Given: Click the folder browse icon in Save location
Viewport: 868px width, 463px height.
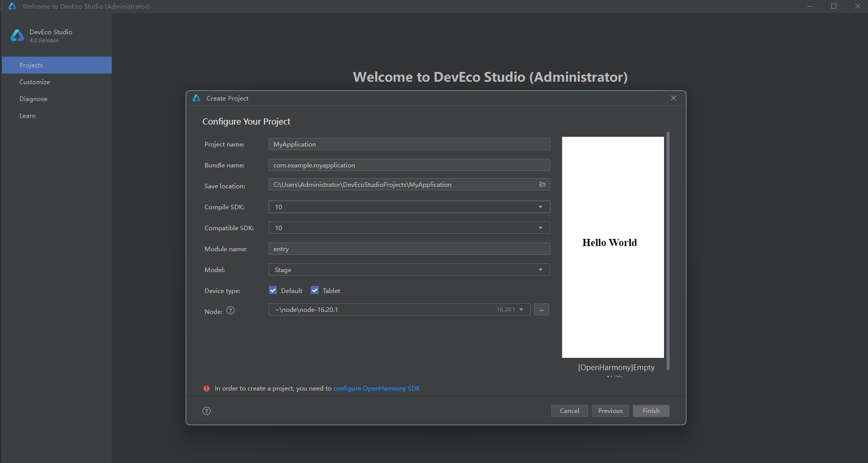Looking at the screenshot, I should tap(542, 185).
